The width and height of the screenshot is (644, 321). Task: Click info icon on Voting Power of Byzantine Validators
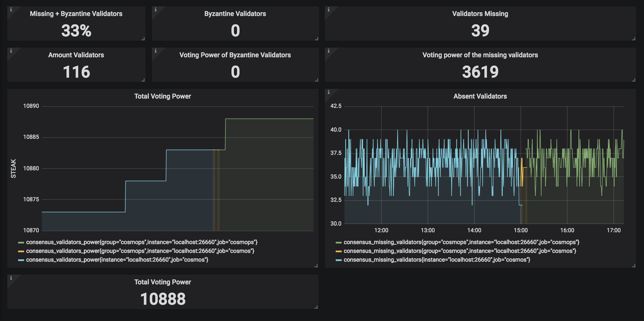156,51
